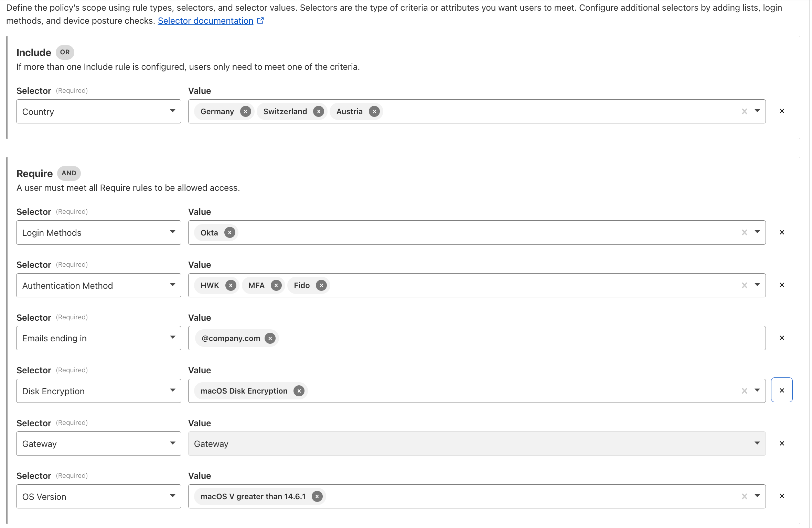The width and height of the screenshot is (812, 528).
Task: Remove the Germany country tag
Action: click(245, 111)
